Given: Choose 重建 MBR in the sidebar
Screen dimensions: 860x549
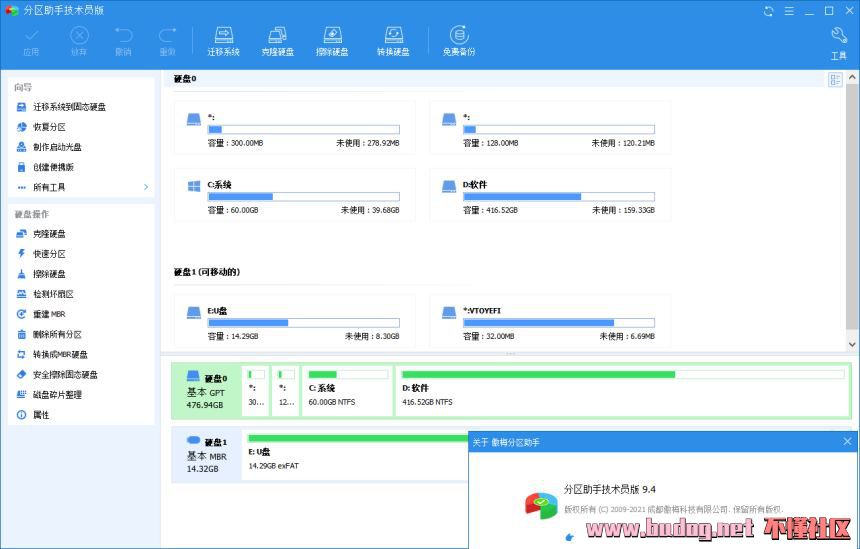Looking at the screenshot, I should point(49,314).
